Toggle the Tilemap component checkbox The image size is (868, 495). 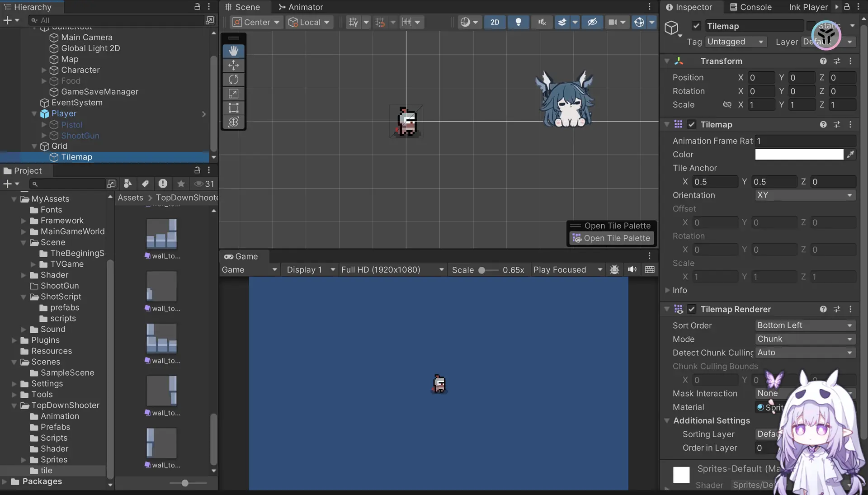coord(691,124)
